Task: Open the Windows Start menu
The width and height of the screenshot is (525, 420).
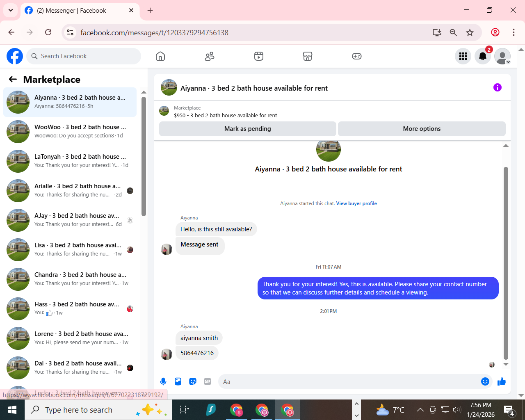Action: click(12, 410)
